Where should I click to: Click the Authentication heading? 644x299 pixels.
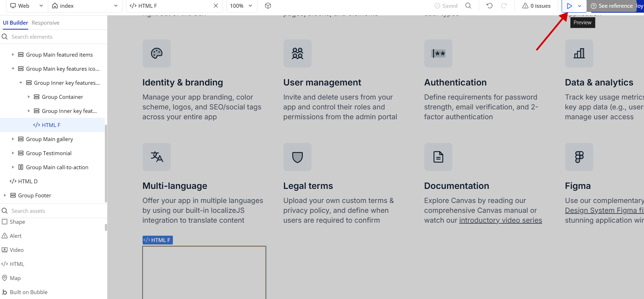coord(455,82)
